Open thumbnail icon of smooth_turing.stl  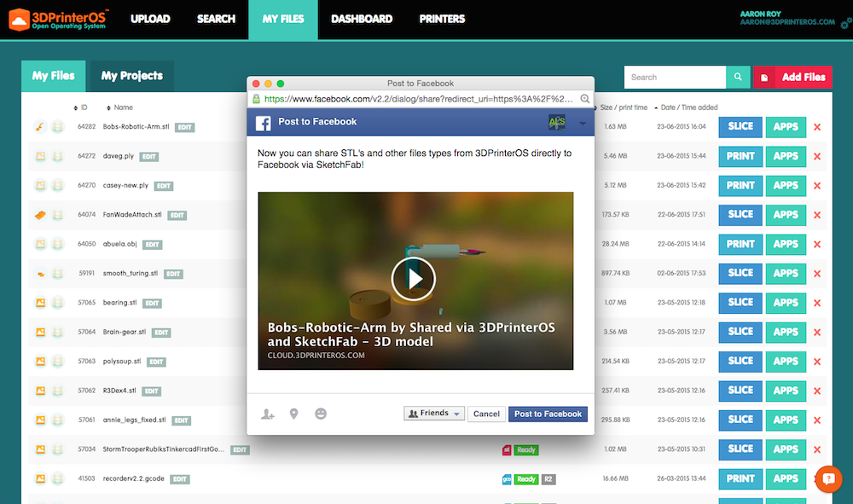[40, 274]
